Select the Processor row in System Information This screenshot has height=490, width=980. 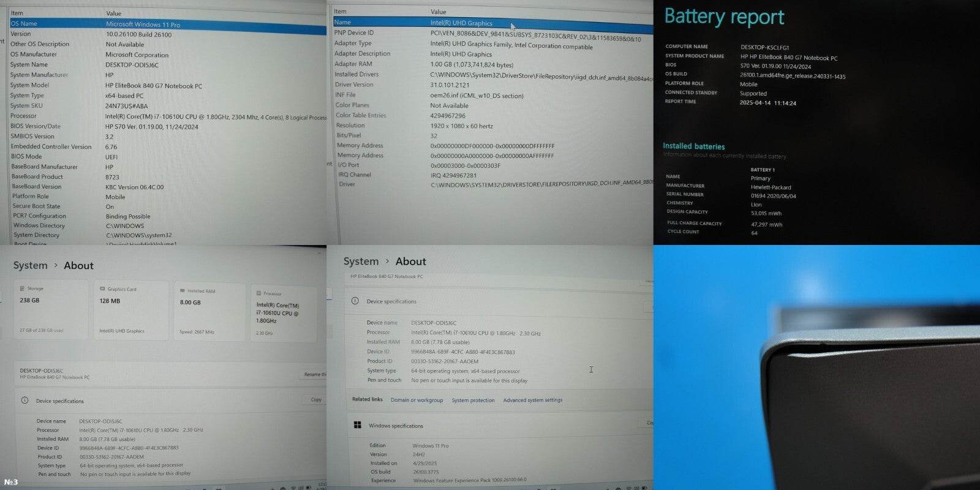click(x=165, y=116)
